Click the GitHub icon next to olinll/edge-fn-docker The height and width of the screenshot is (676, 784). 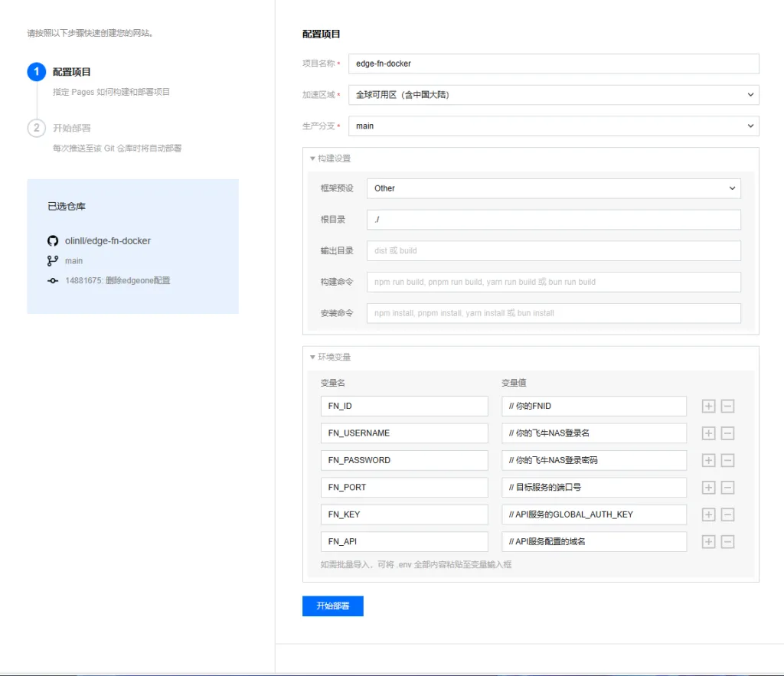tap(53, 240)
